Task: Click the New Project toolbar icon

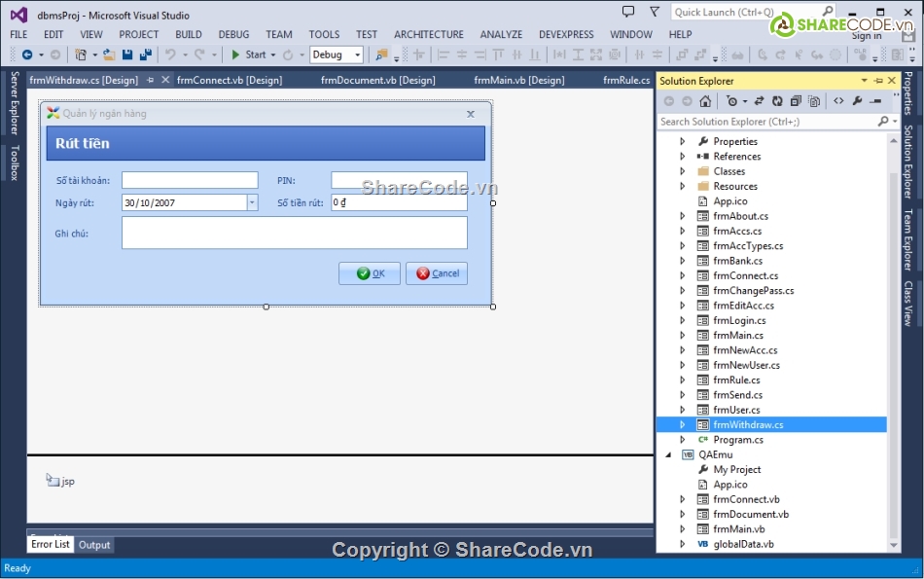Action: tap(80, 54)
